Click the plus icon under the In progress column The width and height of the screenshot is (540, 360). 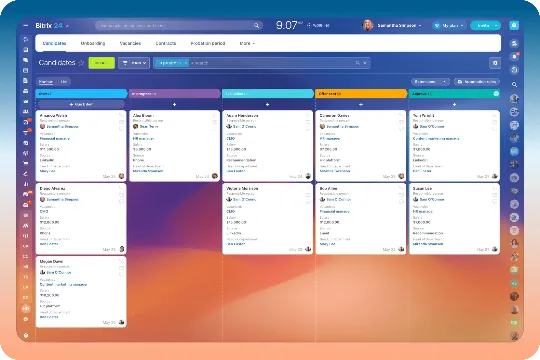click(x=174, y=104)
